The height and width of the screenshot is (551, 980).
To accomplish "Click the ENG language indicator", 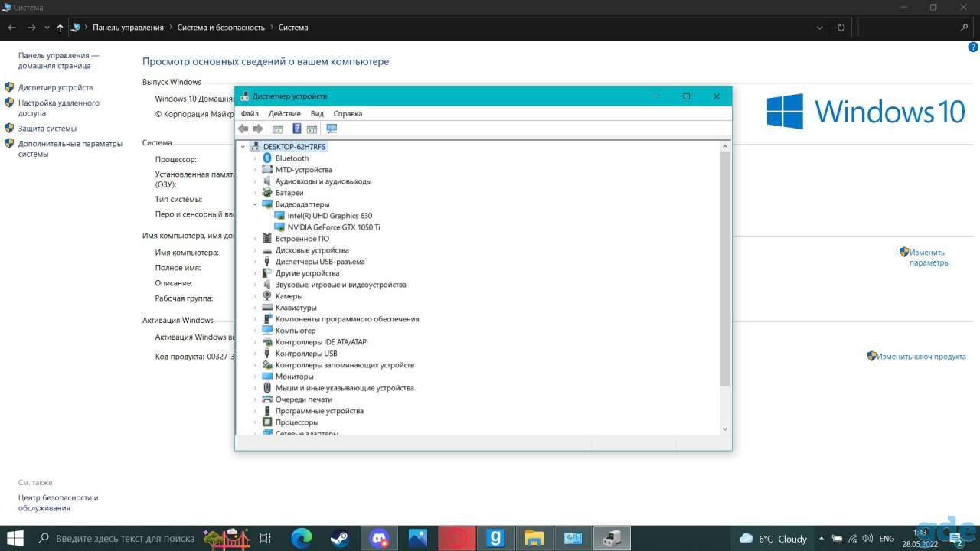I will [887, 539].
